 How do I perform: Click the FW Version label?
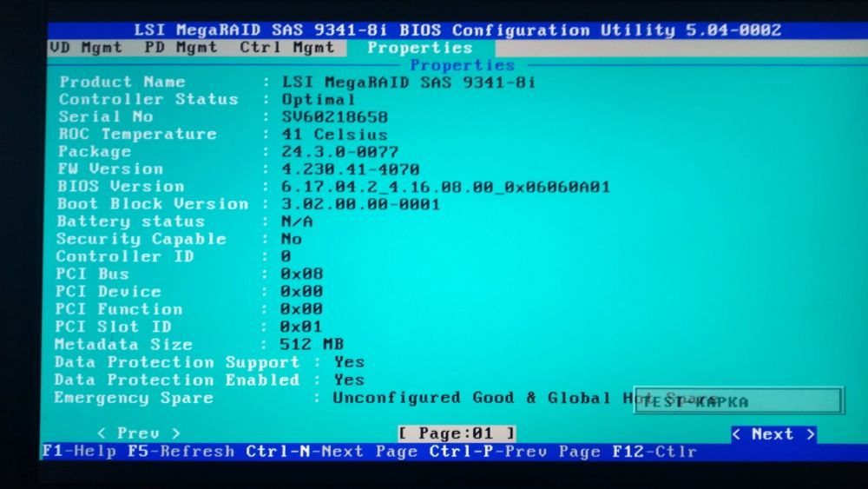[110, 169]
